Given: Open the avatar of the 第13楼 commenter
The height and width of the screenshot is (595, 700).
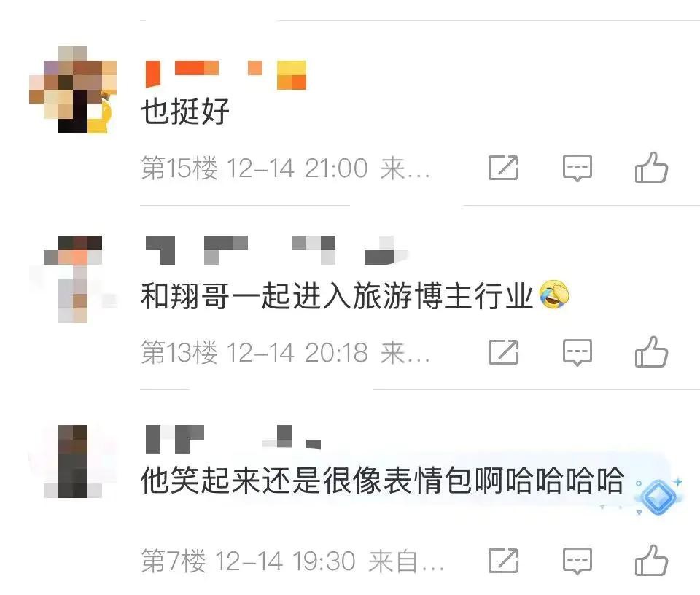Looking at the screenshot, I should tap(73, 279).
